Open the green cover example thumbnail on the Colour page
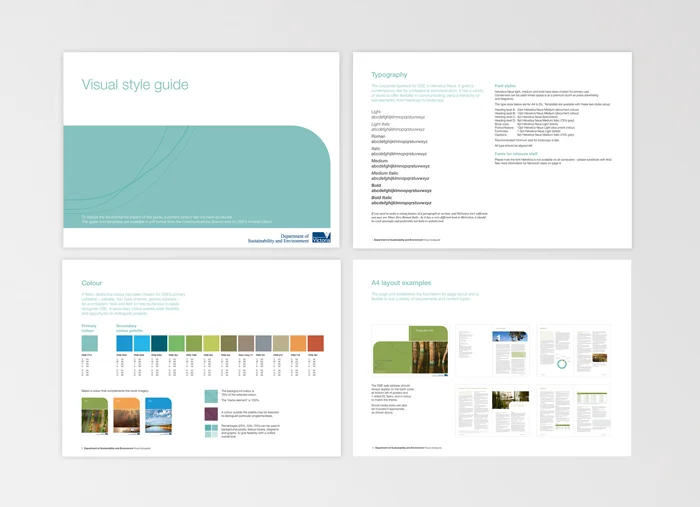Screen dimensions: 700x507 click(x=95, y=416)
